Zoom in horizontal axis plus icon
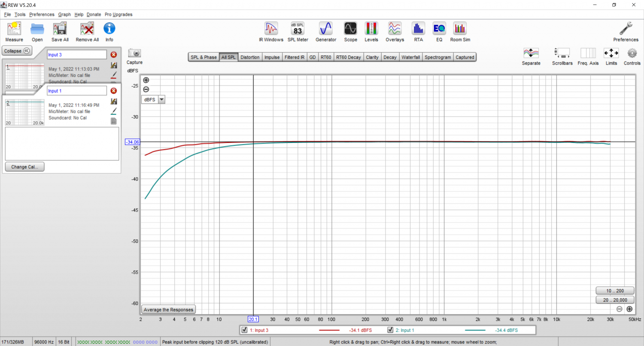 [x=629, y=309]
